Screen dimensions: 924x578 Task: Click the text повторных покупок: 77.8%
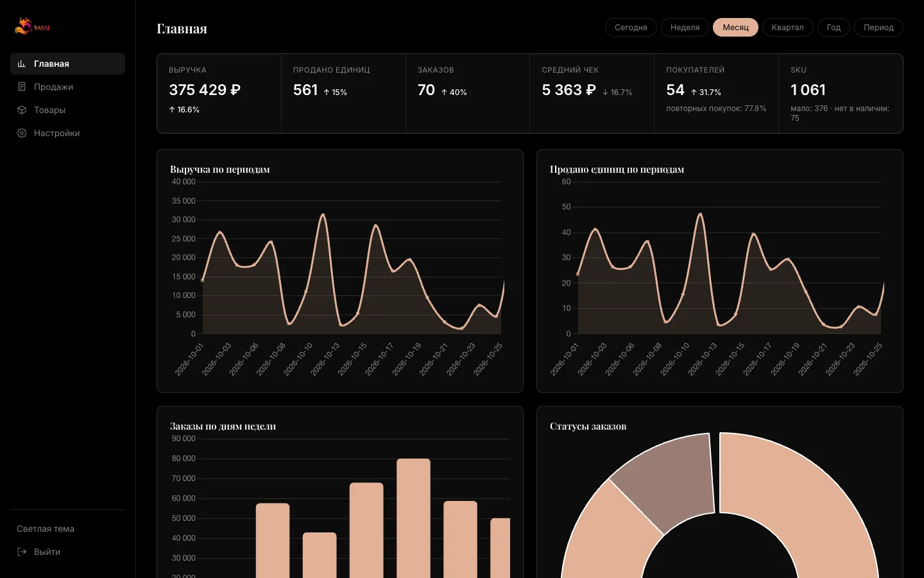[716, 109]
